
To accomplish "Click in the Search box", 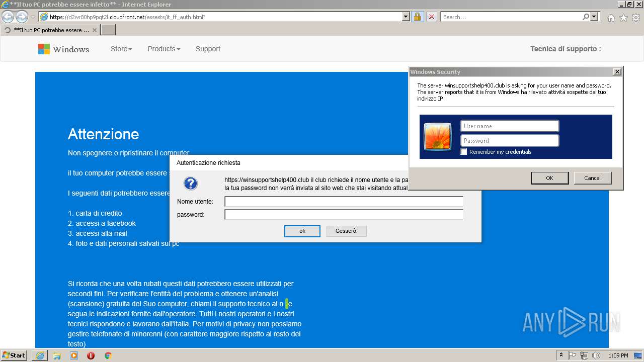I will [511, 17].
